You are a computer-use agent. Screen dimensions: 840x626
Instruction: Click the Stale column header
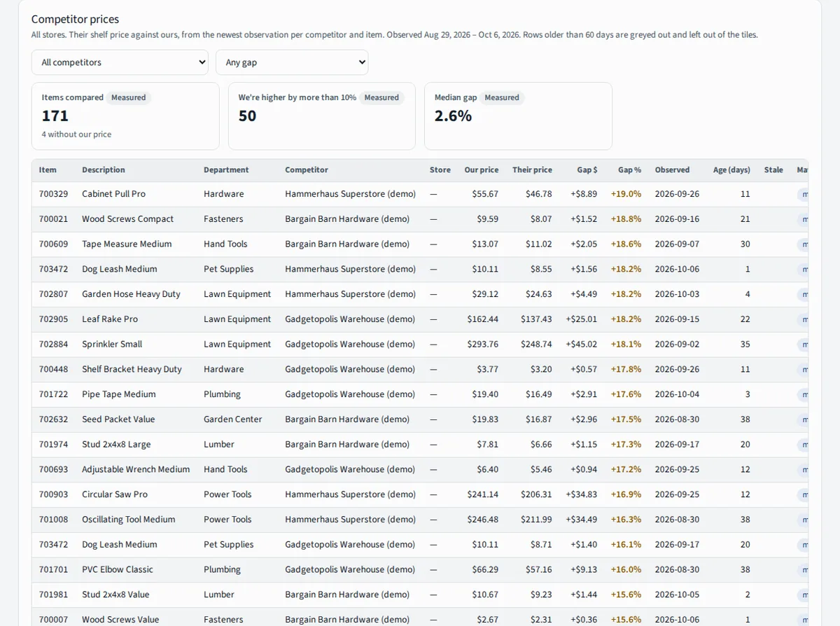click(x=773, y=170)
